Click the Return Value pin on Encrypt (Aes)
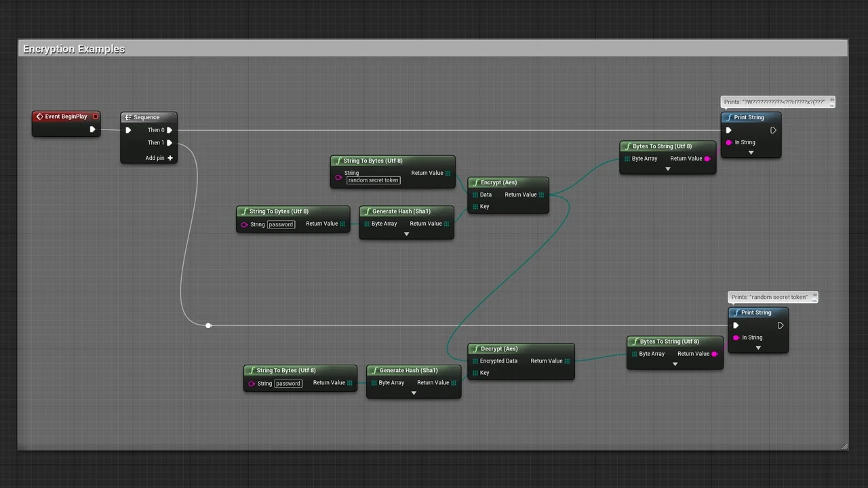This screenshot has height=488, width=868. coord(541,195)
